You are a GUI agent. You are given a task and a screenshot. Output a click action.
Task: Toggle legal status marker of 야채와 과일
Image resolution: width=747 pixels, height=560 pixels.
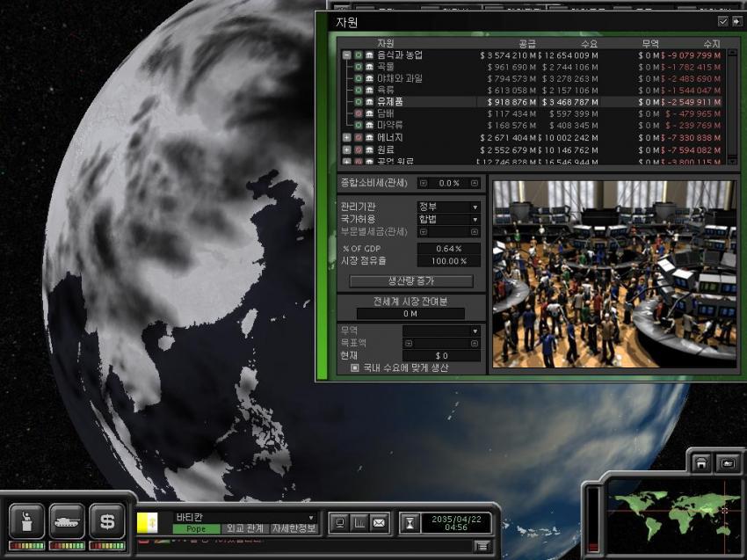(359, 78)
